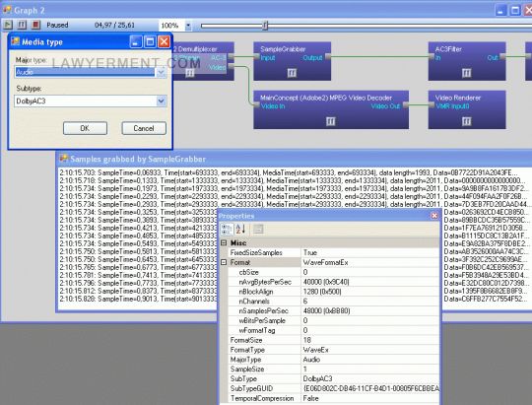Click the Media type dialog app icon
Viewport: 532px width, 405px height.
point(15,41)
